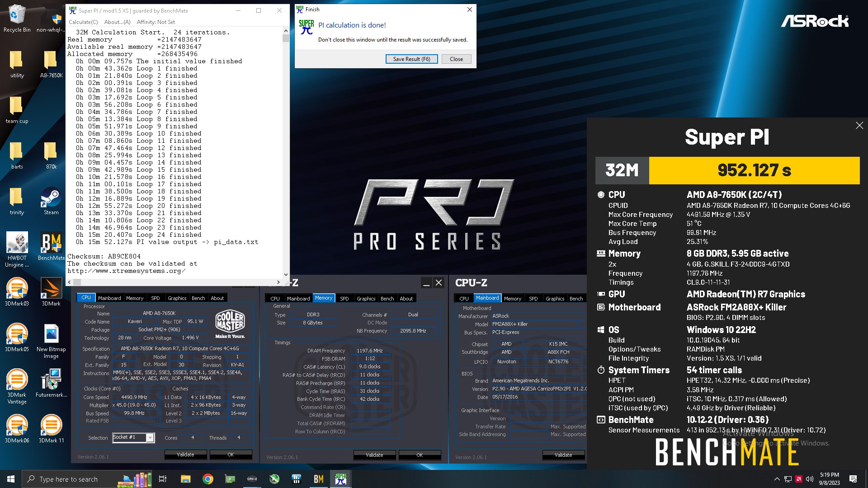Open 3DMark 11 desktop shortcut
Viewport: 868px width, 488px height.
click(x=51, y=429)
